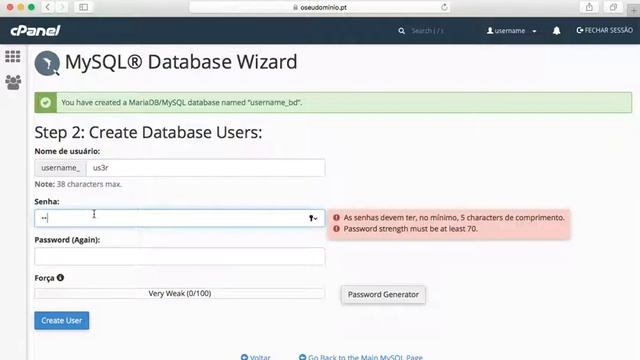Focus the Senha password field
The height and width of the screenshot is (360, 640).
click(180, 218)
